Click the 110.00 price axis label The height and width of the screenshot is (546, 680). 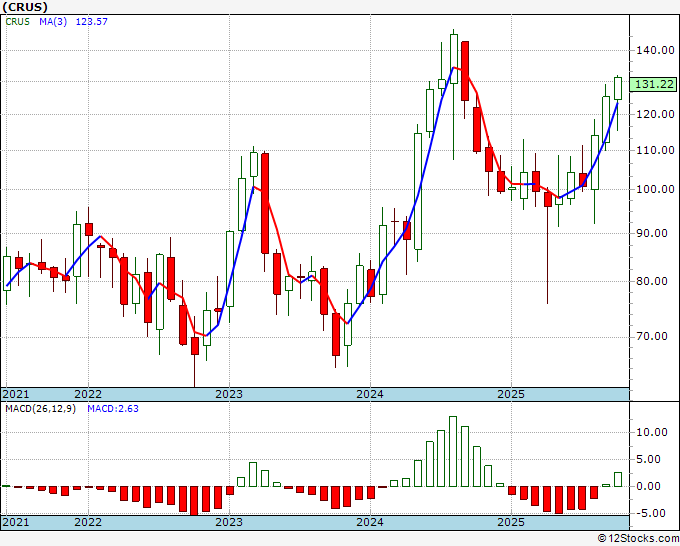[x=655, y=150]
